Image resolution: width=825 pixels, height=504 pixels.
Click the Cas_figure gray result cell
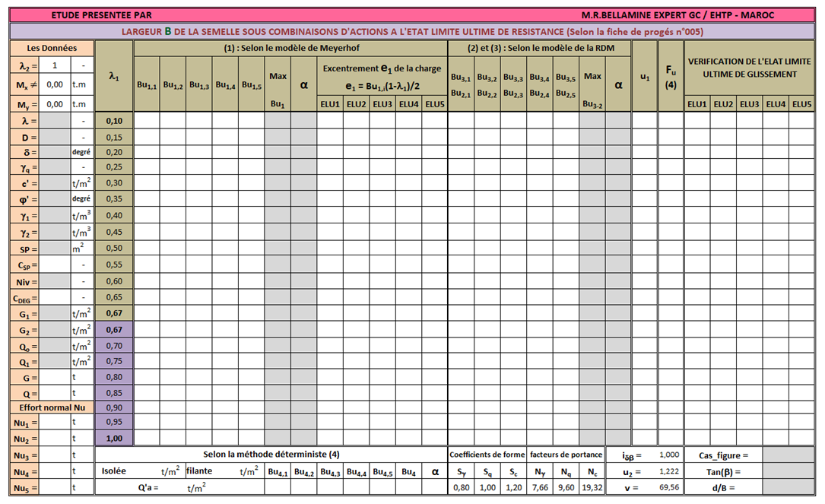pos(789,455)
